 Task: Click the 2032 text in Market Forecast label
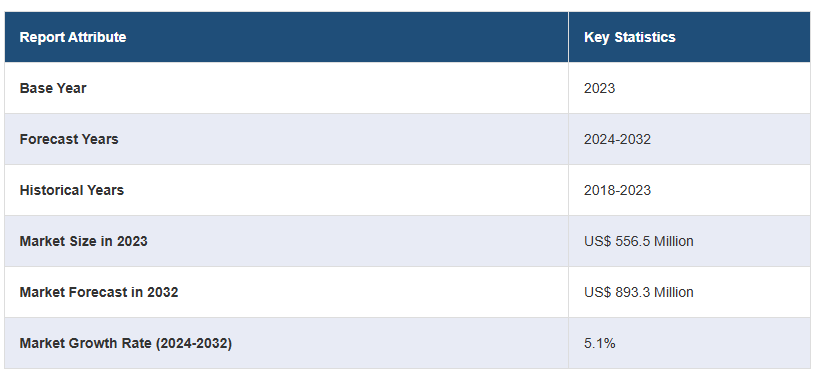coord(163,292)
